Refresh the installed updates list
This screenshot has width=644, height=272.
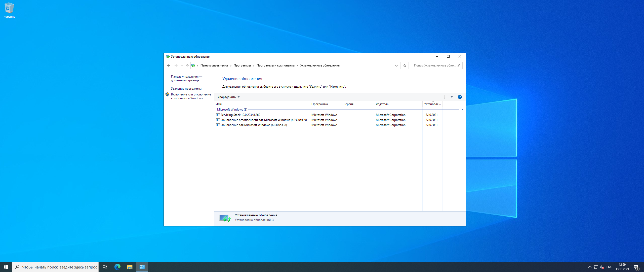point(405,65)
